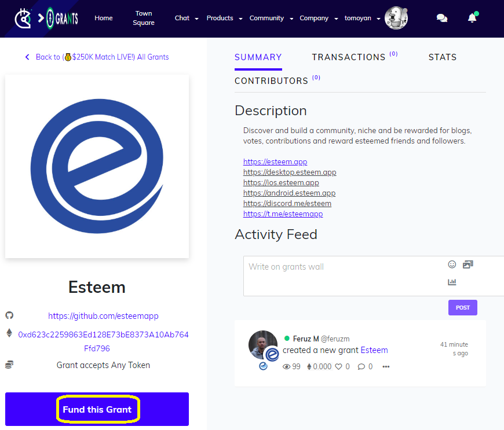Image resolution: width=504 pixels, height=430 pixels.
Task: Open https://esteem.app link
Action: [275, 161]
